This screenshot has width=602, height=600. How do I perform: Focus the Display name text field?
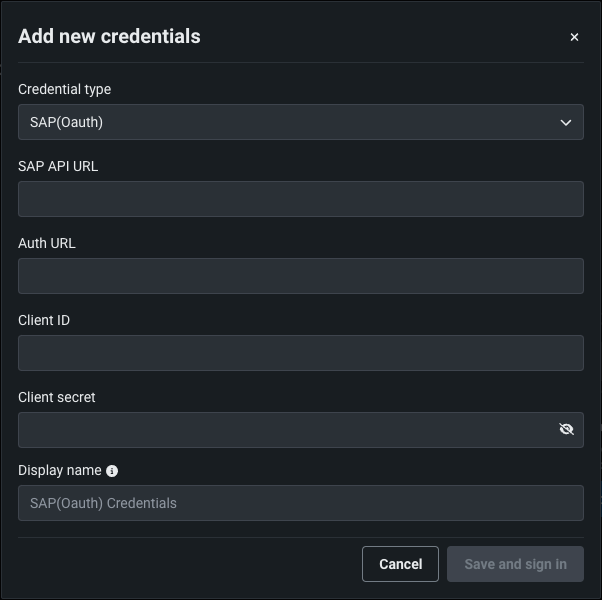[x=300, y=503]
